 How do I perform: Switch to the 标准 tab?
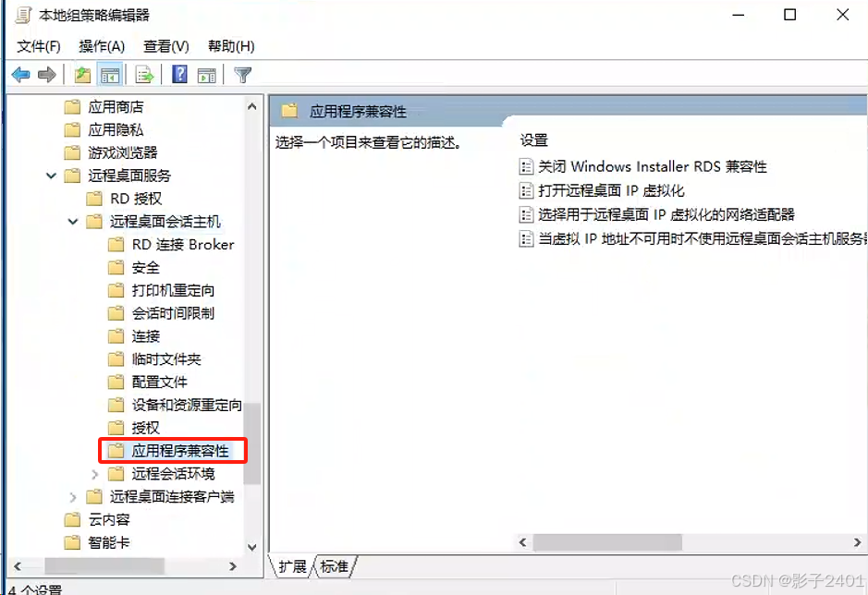click(334, 566)
